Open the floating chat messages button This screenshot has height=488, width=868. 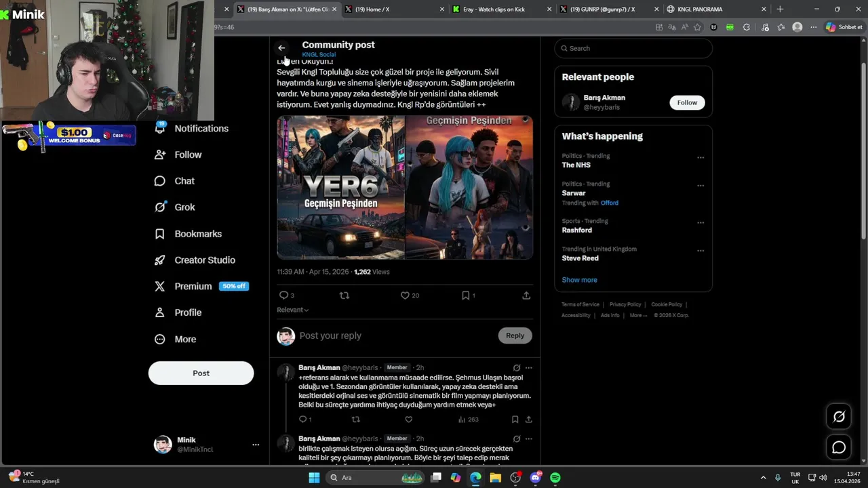pos(839,447)
